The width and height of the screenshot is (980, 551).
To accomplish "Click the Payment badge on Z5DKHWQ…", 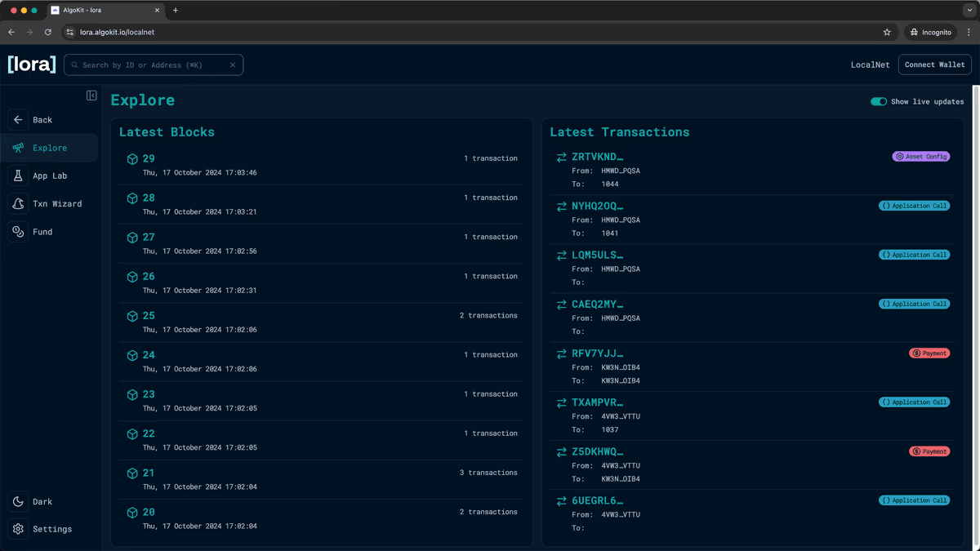I will coord(929,451).
